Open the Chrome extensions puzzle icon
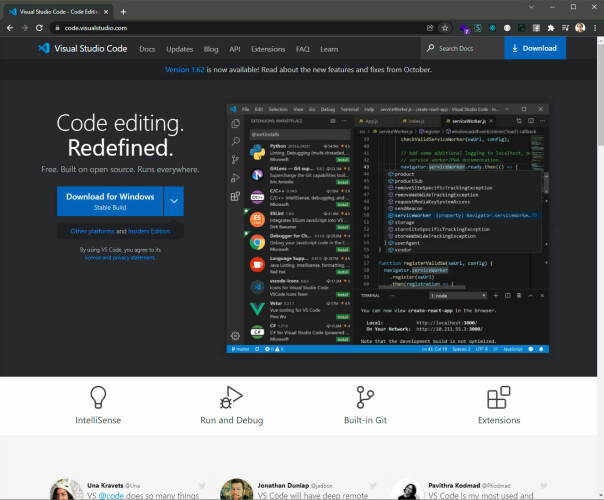Screen dimensions: 604x500 click(551, 28)
